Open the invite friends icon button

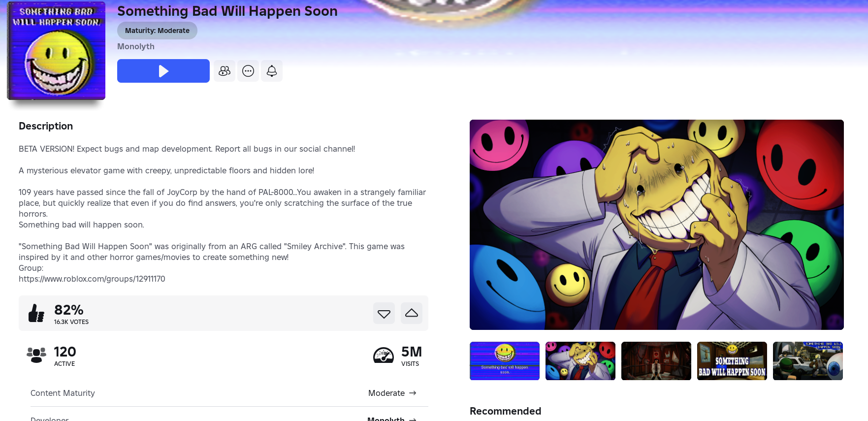[225, 71]
